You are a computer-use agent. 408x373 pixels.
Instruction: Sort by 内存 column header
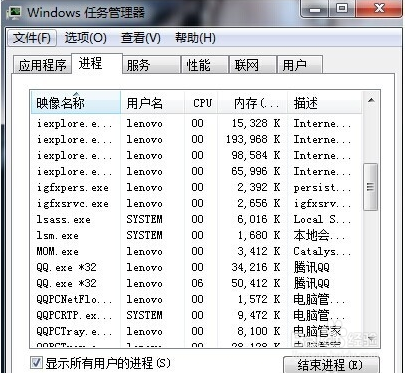(252, 103)
